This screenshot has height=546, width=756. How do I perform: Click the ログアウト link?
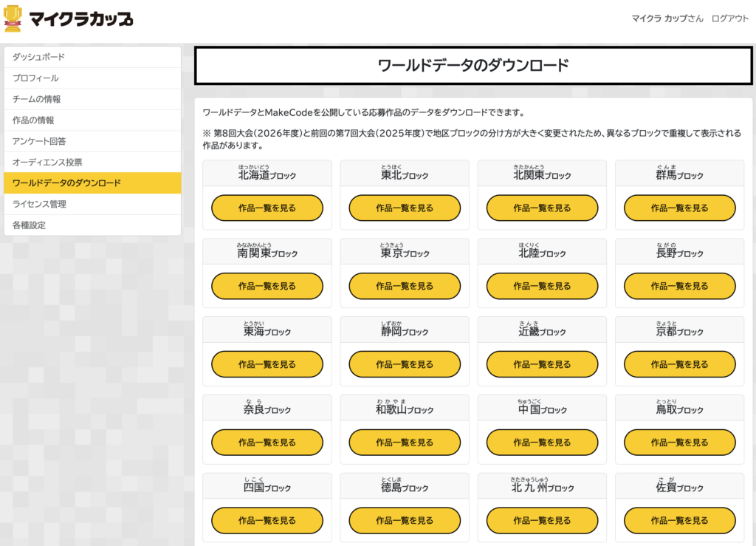click(730, 18)
